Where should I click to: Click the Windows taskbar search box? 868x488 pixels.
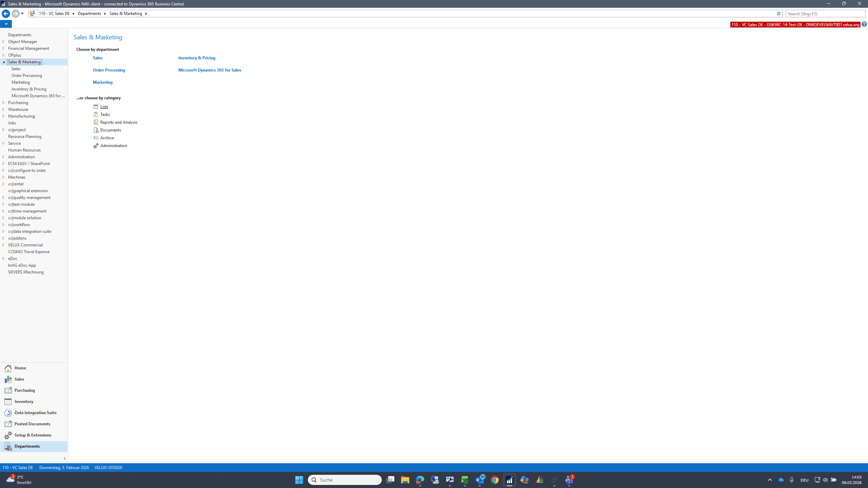345,480
